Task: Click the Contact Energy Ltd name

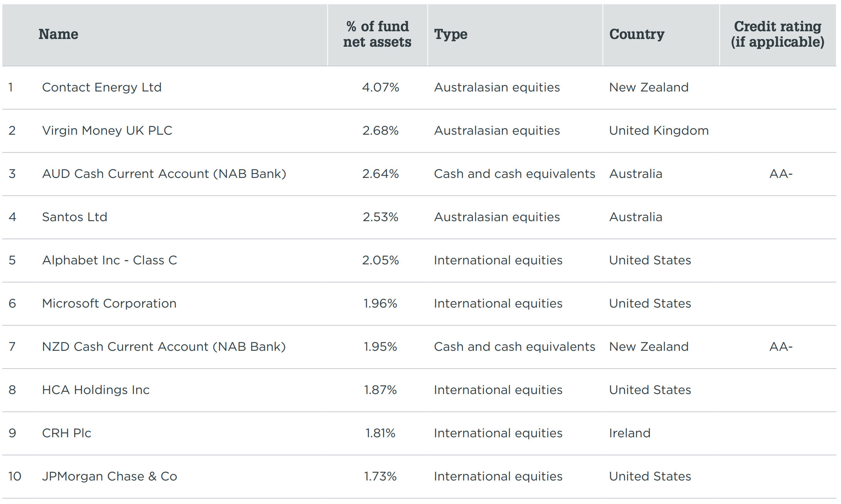Action: pyautogui.click(x=102, y=88)
